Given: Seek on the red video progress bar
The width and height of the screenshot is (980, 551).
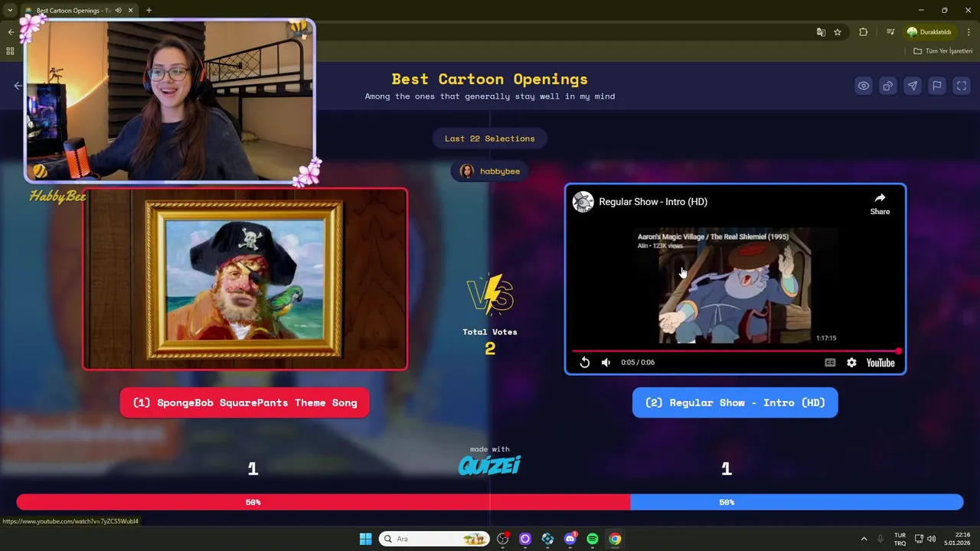Looking at the screenshot, I should pyautogui.click(x=735, y=351).
